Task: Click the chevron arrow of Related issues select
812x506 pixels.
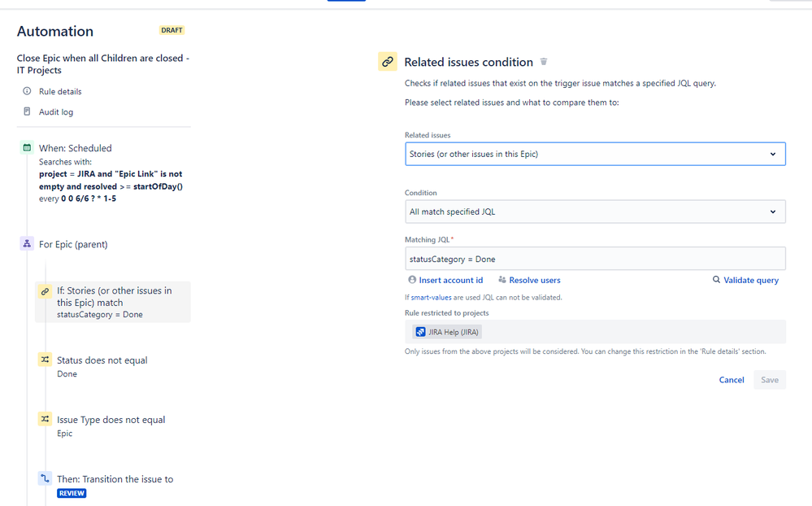Action: (773, 154)
